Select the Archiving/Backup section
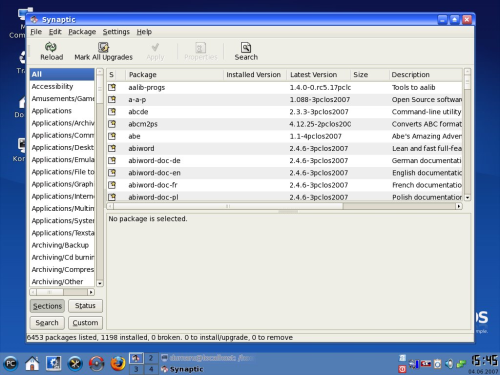Image resolution: width=500 pixels, height=375 pixels. pyautogui.click(x=62, y=245)
